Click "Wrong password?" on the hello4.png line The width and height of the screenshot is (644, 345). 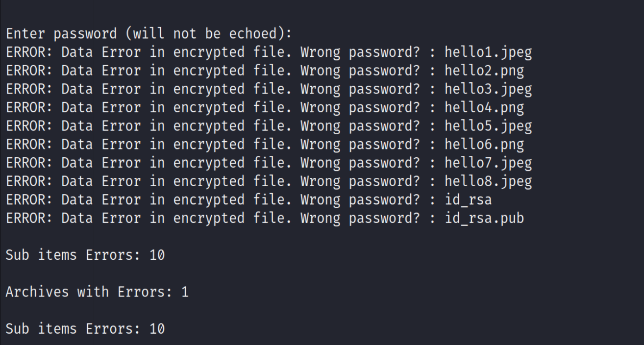pos(360,107)
